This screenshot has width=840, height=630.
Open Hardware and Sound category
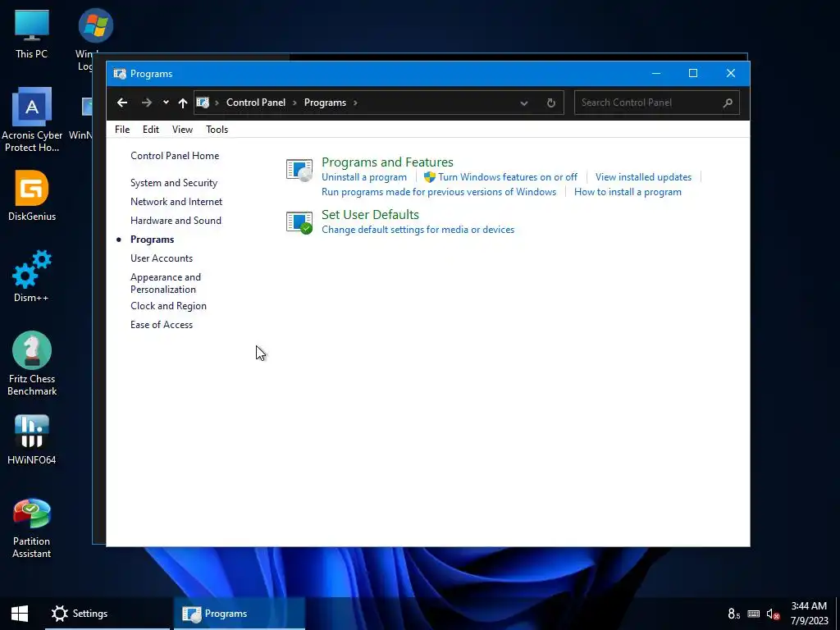pyautogui.click(x=176, y=221)
